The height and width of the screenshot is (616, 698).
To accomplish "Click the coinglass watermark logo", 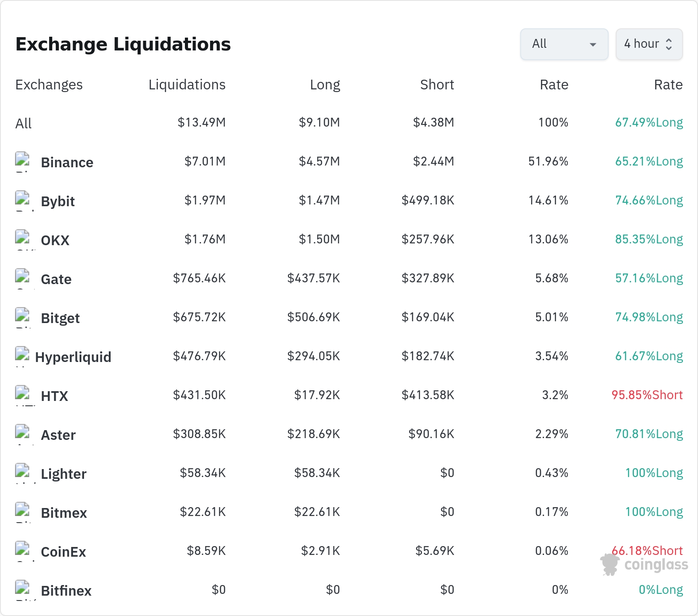I will pyautogui.click(x=644, y=565).
